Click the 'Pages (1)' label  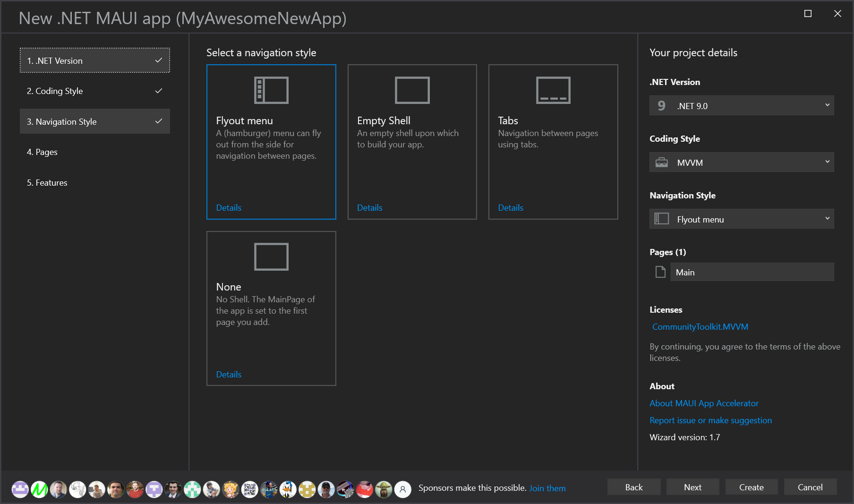click(667, 252)
